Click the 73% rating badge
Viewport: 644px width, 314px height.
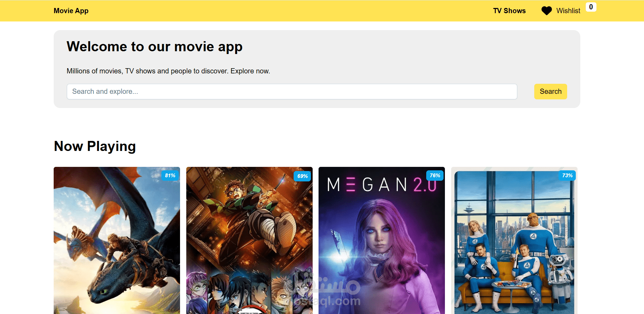click(x=567, y=176)
